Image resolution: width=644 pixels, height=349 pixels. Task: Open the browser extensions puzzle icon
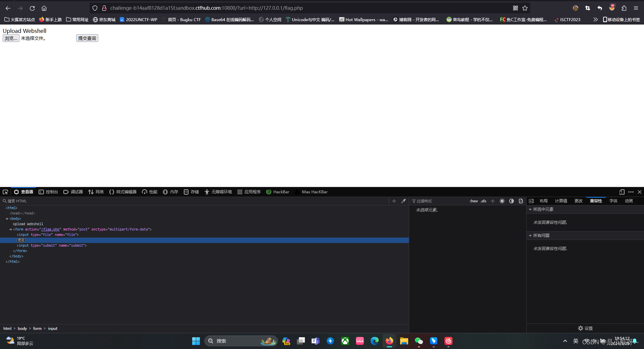[x=624, y=8]
